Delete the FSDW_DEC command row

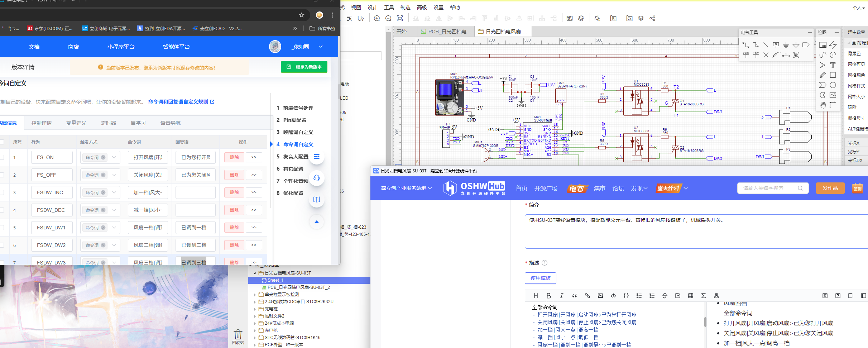click(x=234, y=210)
